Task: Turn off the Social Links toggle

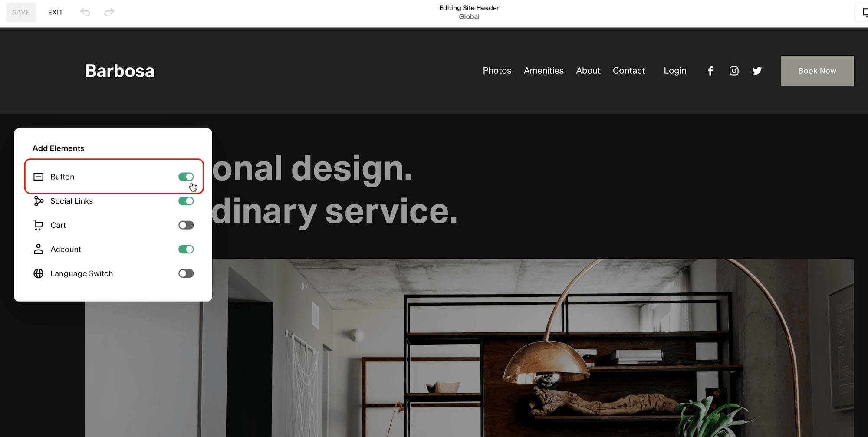Action: (186, 201)
